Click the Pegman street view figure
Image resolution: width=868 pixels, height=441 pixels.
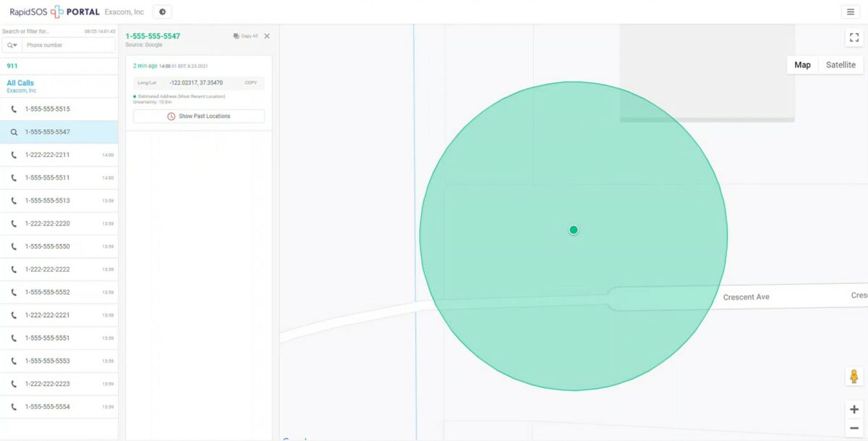(x=854, y=376)
